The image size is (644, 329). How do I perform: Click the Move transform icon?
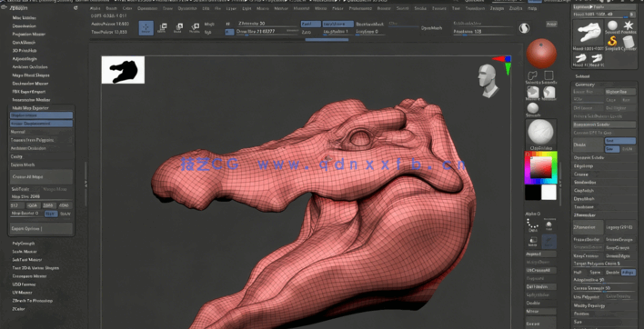click(x=163, y=28)
